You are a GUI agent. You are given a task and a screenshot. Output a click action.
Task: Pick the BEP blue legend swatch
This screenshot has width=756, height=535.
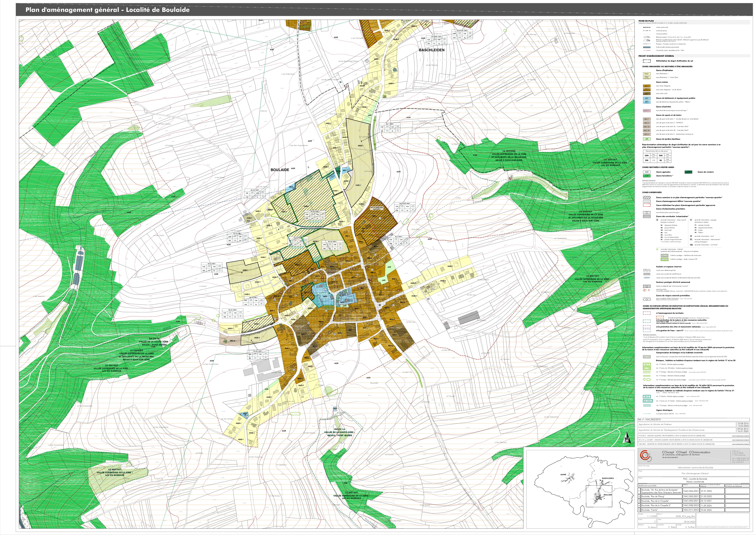pos(647,98)
